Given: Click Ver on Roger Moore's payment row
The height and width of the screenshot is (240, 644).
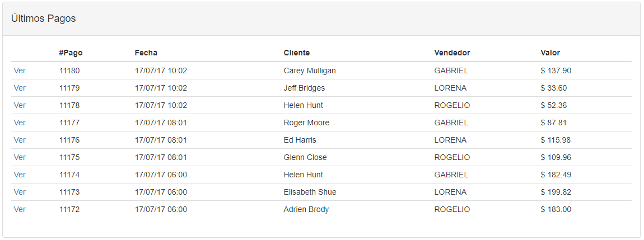Looking at the screenshot, I should coord(20,123).
